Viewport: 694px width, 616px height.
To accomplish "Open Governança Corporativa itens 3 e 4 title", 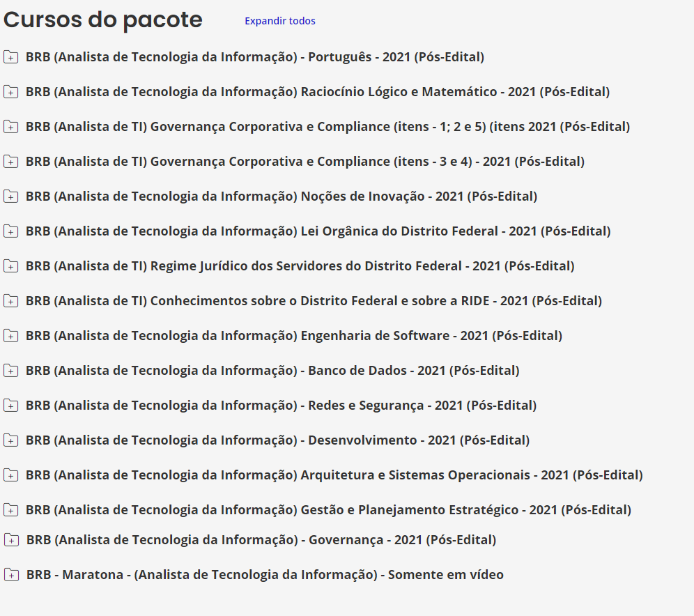I will (x=305, y=162).
